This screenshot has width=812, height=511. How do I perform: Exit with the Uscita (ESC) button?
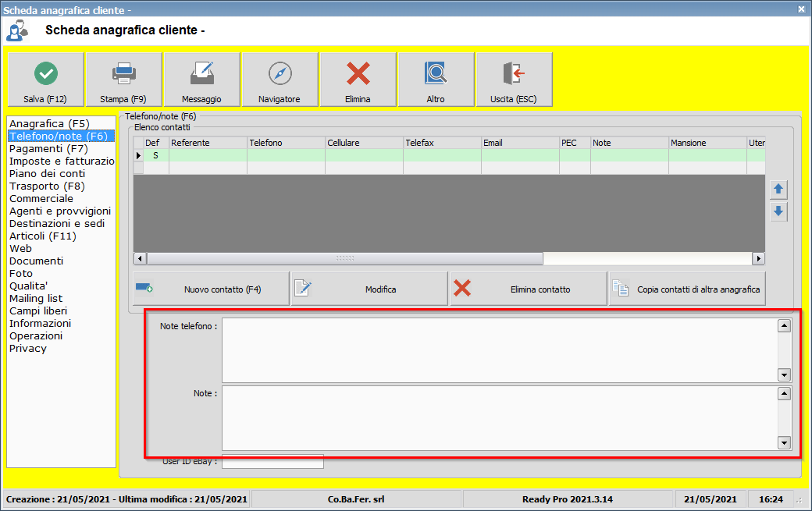[x=515, y=80]
